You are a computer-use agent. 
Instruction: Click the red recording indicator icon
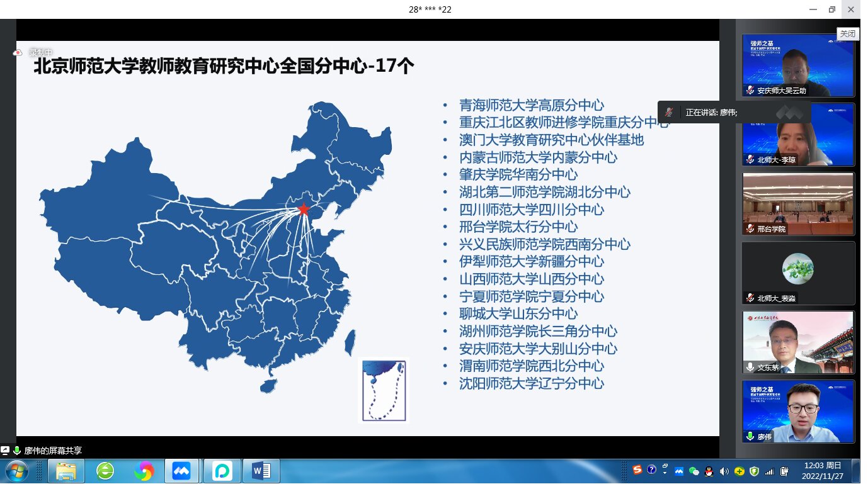click(x=18, y=53)
